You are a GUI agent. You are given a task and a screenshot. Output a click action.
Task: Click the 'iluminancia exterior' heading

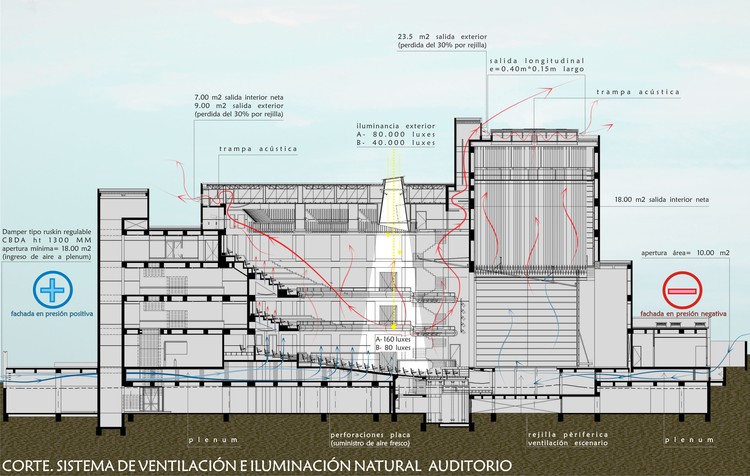[396, 126]
